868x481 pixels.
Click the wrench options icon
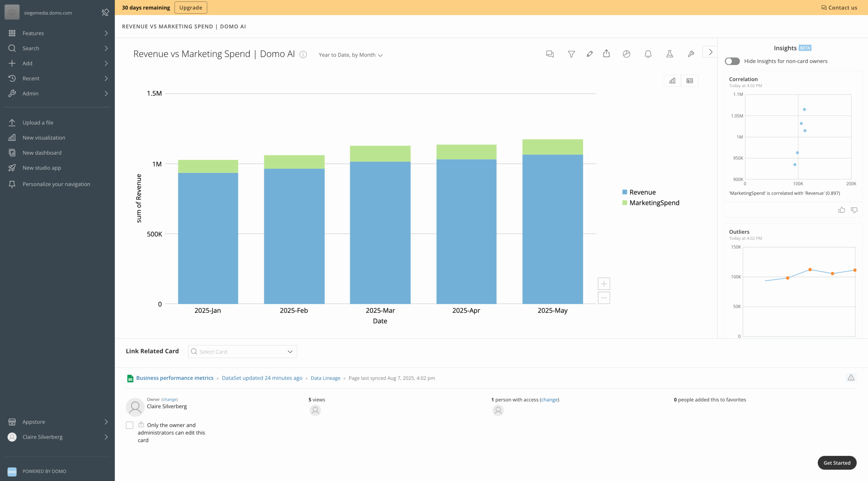tap(691, 54)
